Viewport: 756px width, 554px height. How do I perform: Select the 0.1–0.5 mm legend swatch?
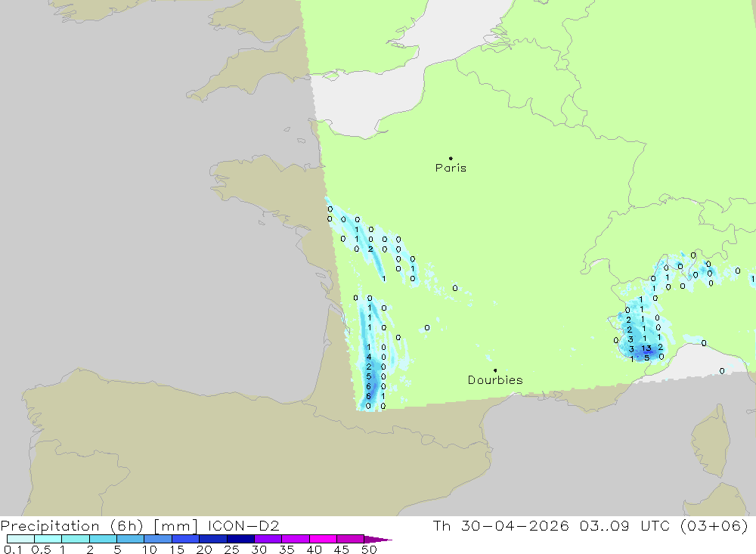[x=20, y=539]
